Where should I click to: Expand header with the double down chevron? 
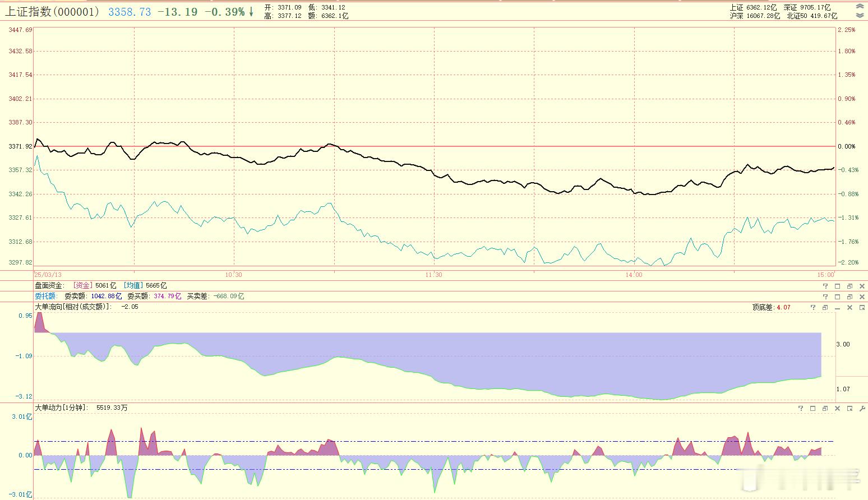coord(860,15)
